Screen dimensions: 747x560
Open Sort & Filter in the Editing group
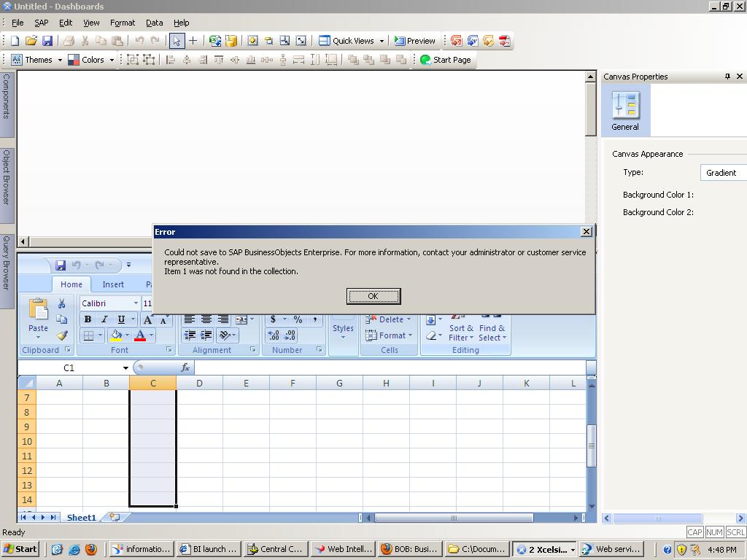point(461,328)
